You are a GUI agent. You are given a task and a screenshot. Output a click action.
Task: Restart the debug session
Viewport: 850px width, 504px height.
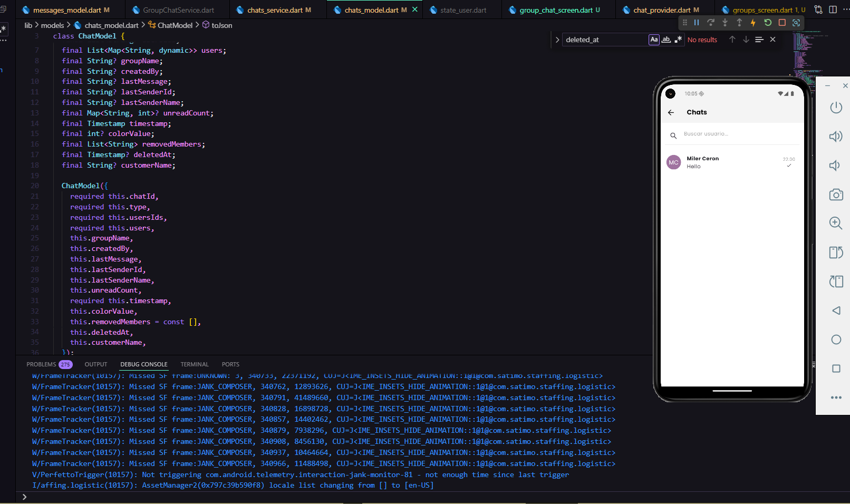pos(768,23)
